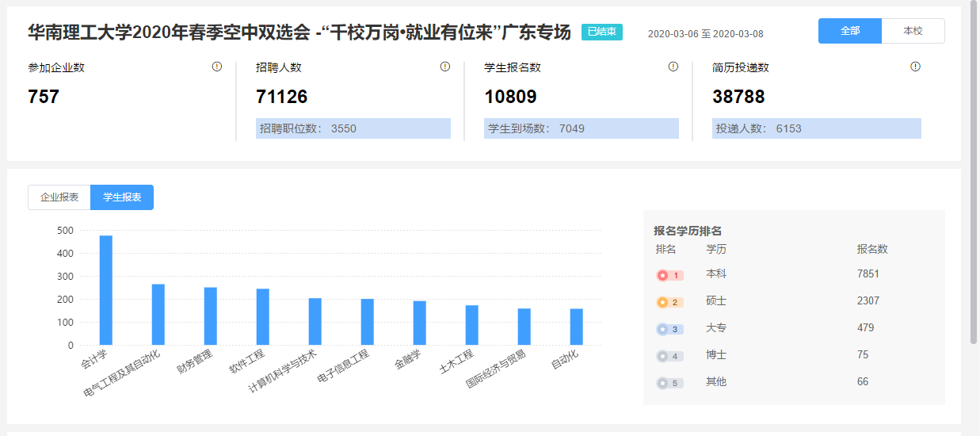Click the rank 2 medal badge
The image size is (980, 436).
[669, 302]
